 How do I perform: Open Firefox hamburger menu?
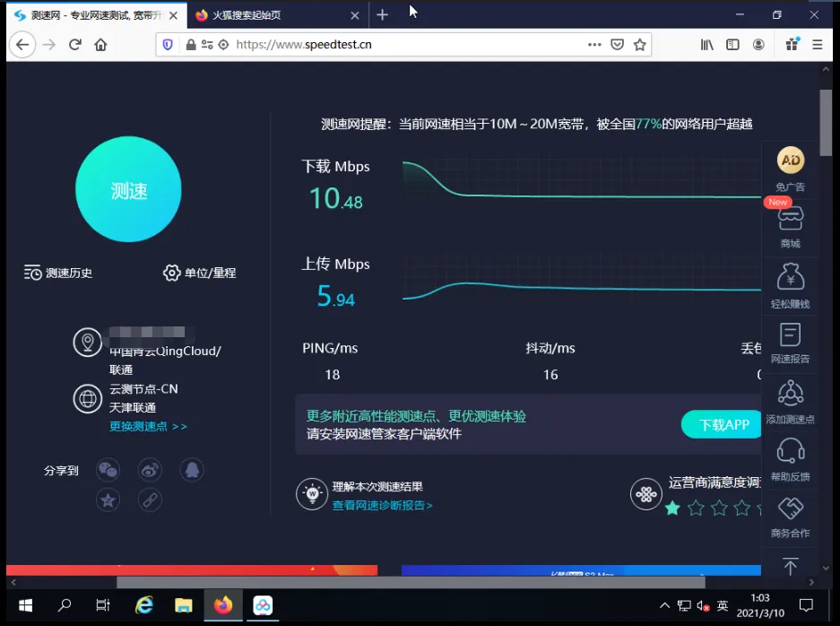[x=817, y=43]
